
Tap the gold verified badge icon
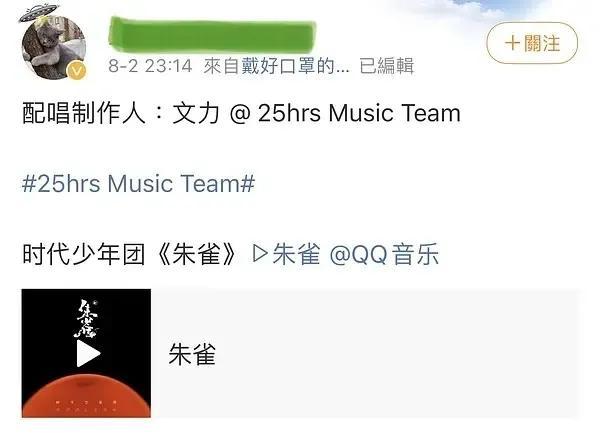tap(77, 71)
